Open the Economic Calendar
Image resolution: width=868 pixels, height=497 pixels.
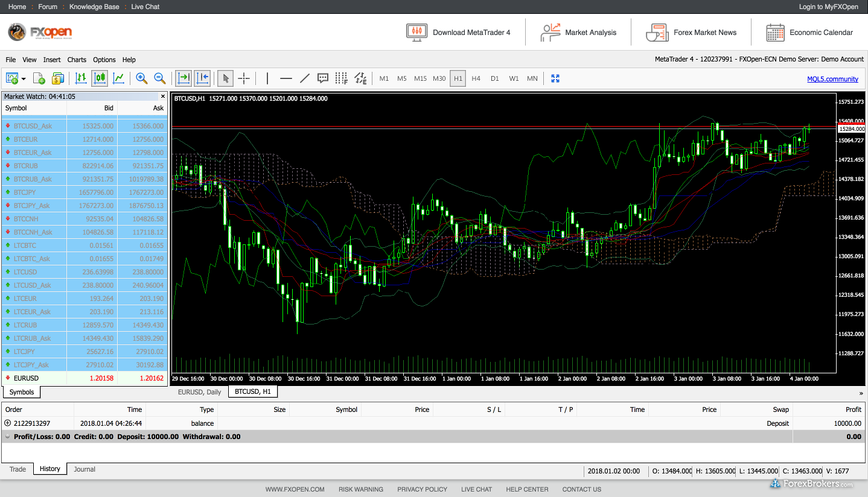click(x=809, y=33)
